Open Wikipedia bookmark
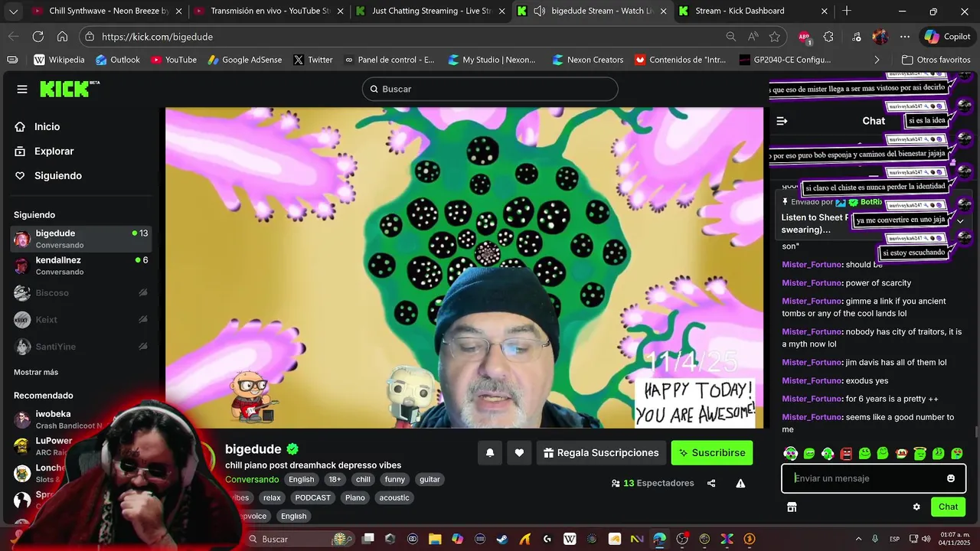The height and width of the screenshot is (551, 980). pyautogui.click(x=59, y=60)
